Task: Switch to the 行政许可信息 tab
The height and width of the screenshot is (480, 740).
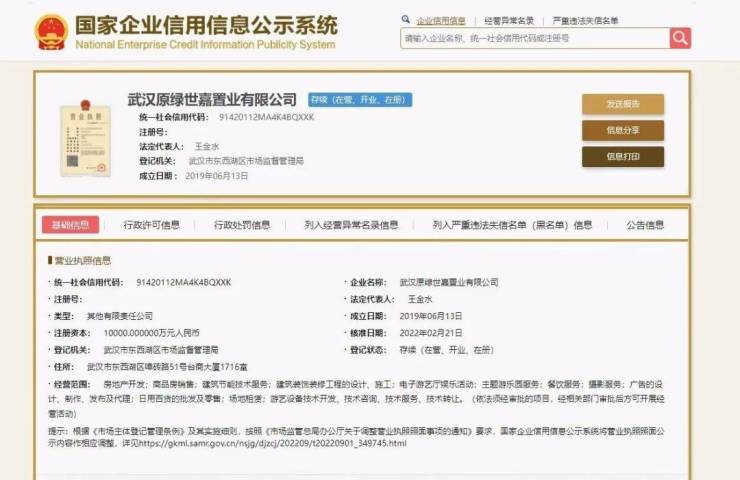Action: (151, 225)
